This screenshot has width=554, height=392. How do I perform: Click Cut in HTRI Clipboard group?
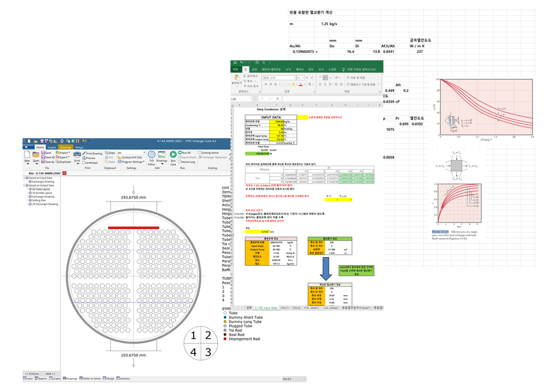[x=109, y=157]
